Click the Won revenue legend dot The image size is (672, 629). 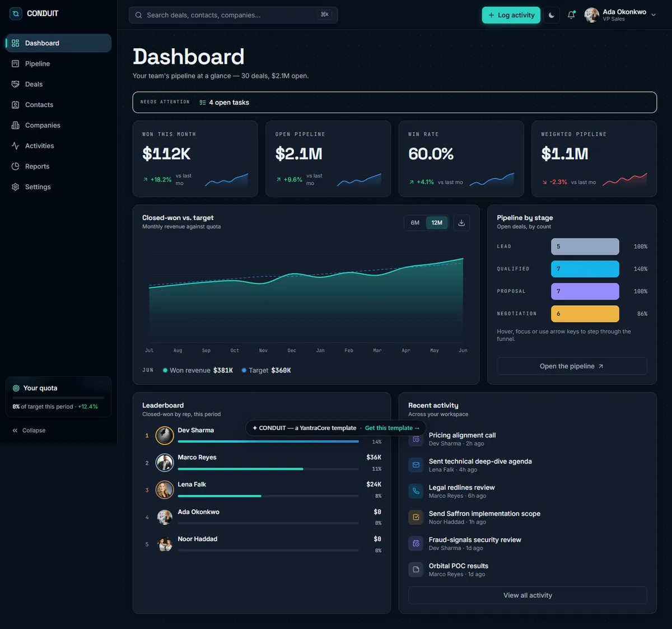pyautogui.click(x=165, y=370)
